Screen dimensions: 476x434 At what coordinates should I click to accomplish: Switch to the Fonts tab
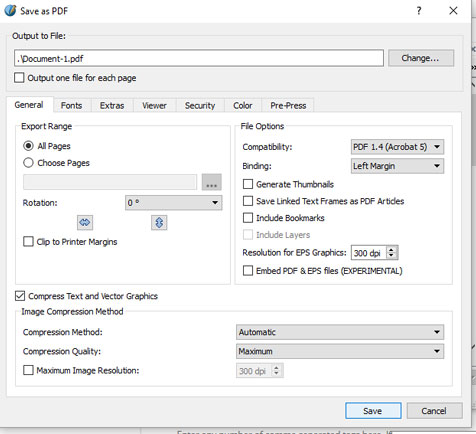(x=71, y=105)
